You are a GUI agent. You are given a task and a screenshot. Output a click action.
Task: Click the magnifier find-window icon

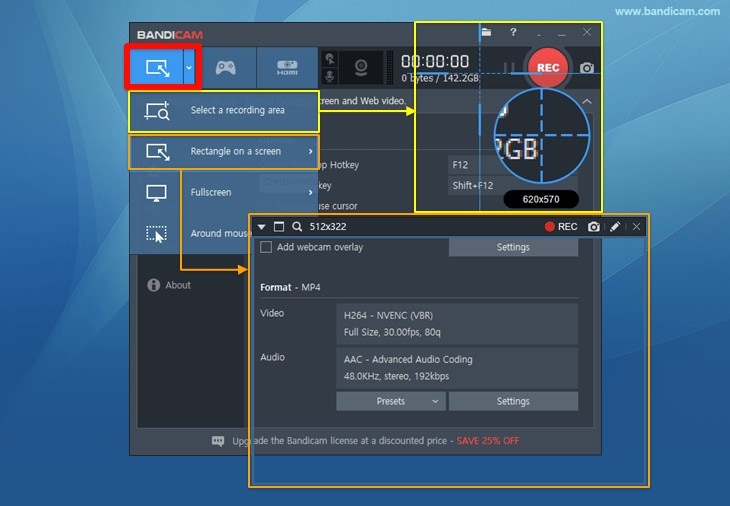(x=297, y=227)
